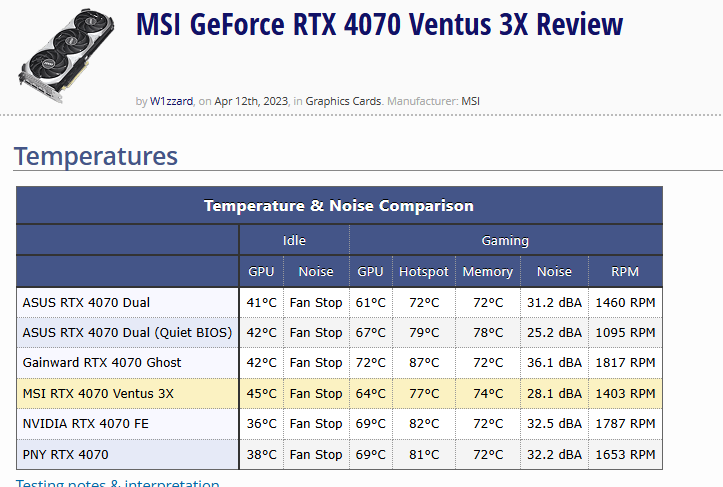
Task: Click the 82°C hotspot value
Action: [424, 423]
